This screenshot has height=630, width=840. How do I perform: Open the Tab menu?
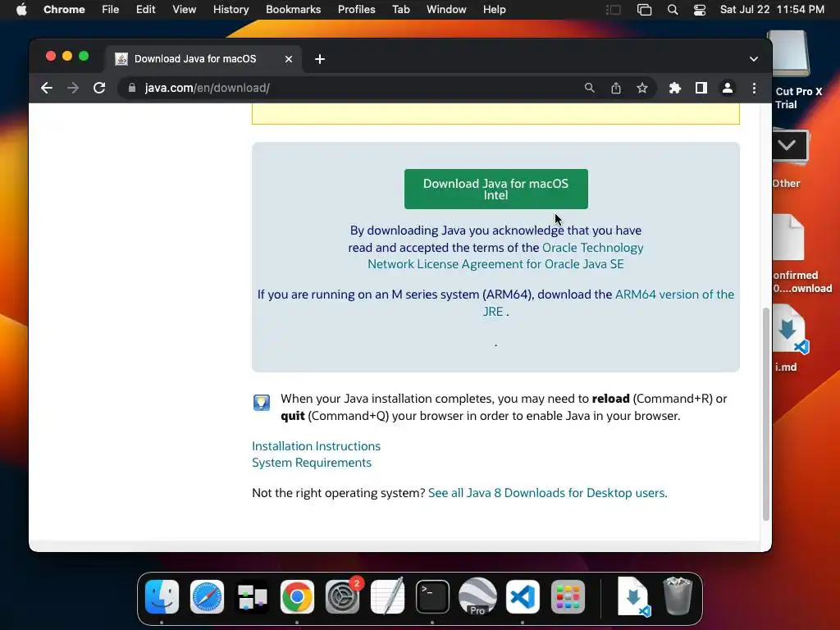pyautogui.click(x=400, y=10)
